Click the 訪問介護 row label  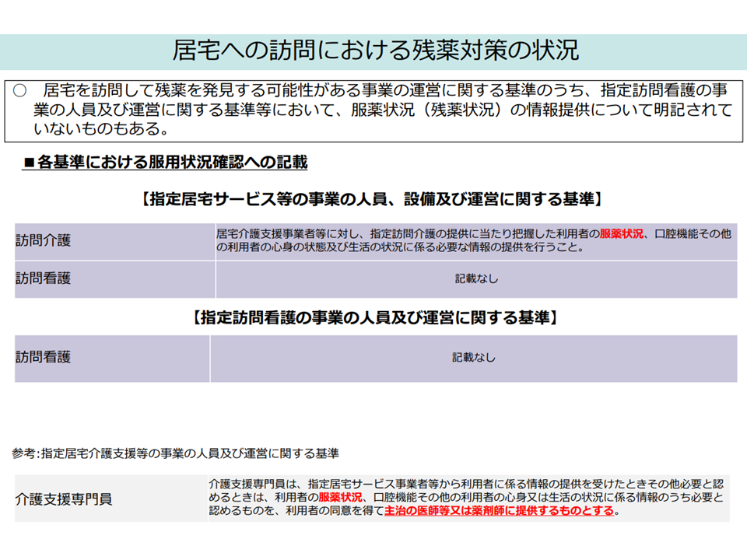click(43, 240)
